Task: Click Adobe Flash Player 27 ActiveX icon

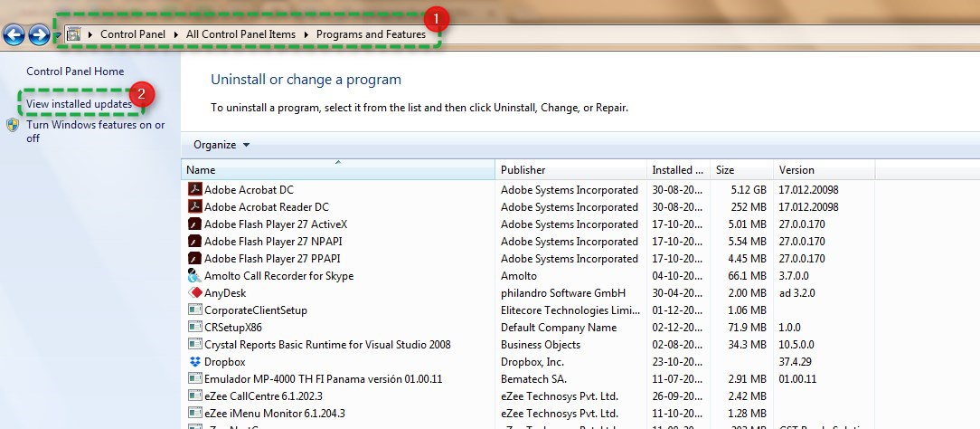Action: [195, 224]
